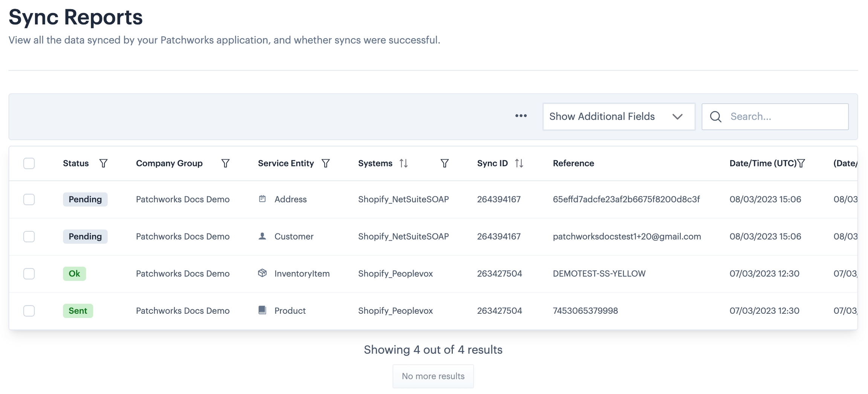This screenshot has height=394, width=868.
Task: Click the Date/Time (UTC) filter icon
Action: pyautogui.click(x=801, y=163)
